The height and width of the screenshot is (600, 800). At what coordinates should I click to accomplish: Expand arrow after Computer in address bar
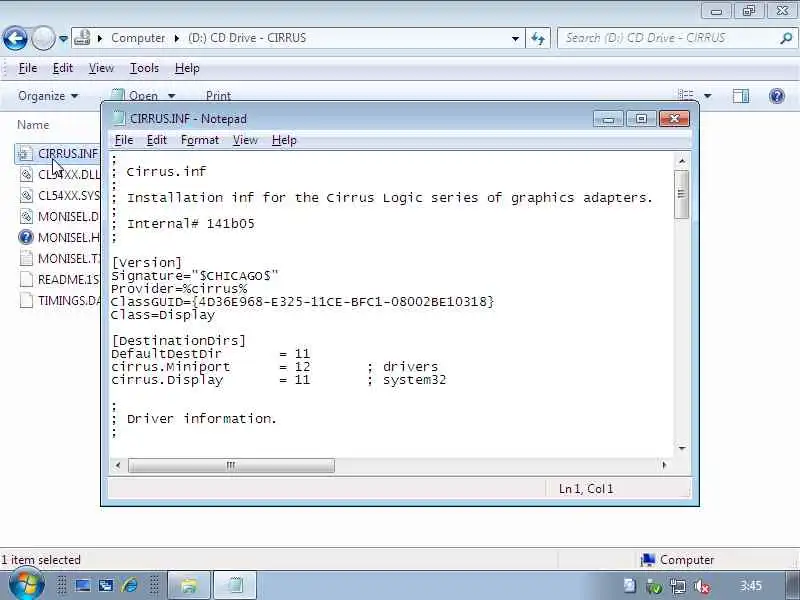[x=177, y=38]
